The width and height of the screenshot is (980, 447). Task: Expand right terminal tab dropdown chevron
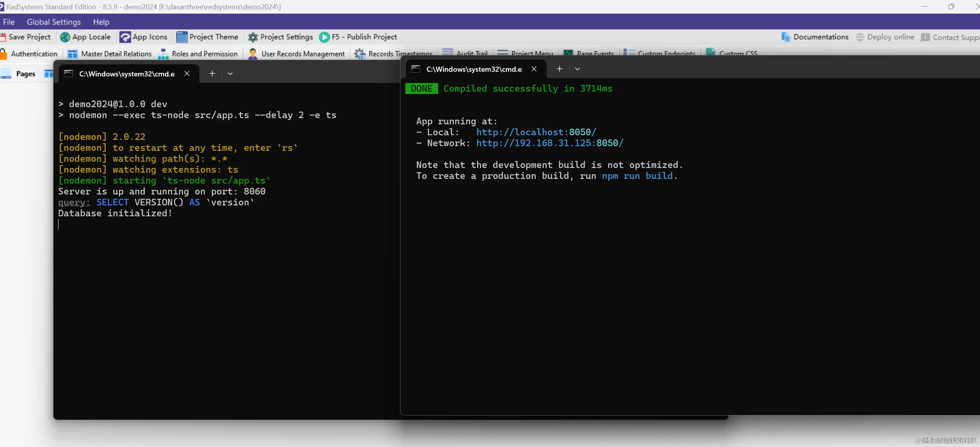tap(577, 69)
